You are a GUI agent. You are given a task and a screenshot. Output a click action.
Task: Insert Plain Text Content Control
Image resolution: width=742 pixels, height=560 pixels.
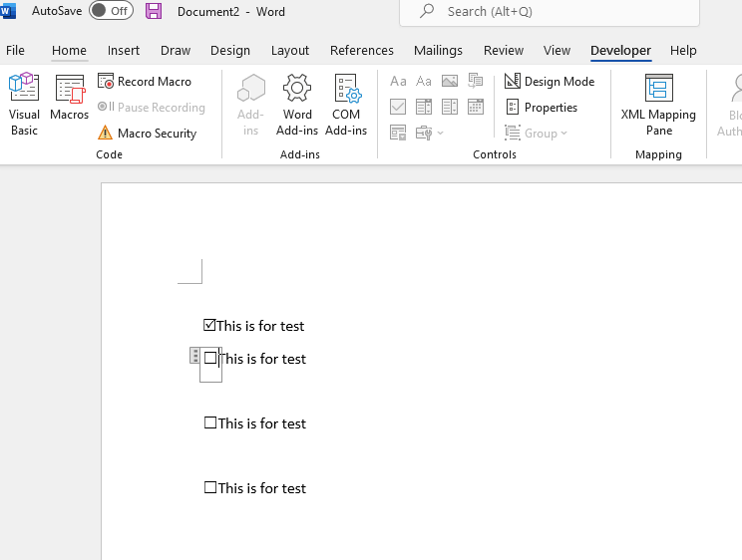[424, 82]
